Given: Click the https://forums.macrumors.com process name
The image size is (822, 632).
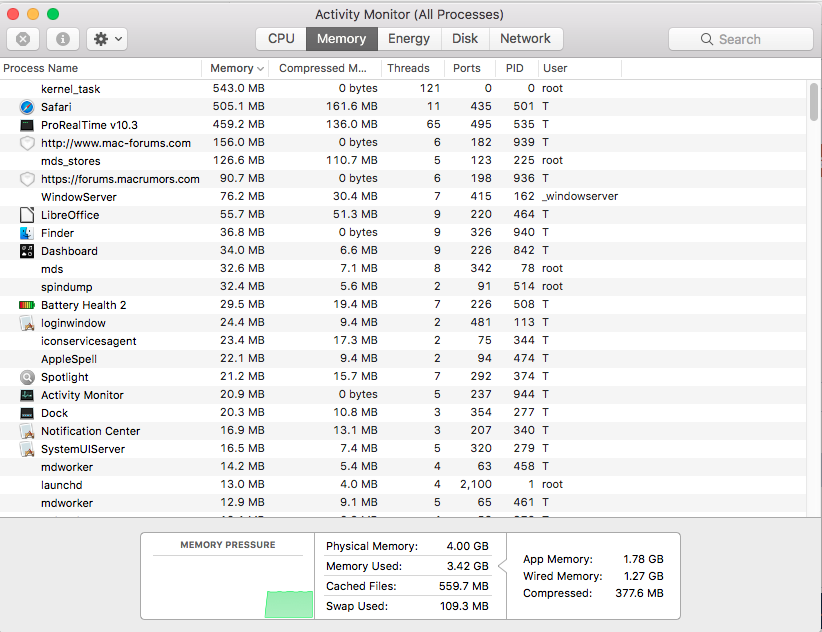Looking at the screenshot, I should coord(120,179).
